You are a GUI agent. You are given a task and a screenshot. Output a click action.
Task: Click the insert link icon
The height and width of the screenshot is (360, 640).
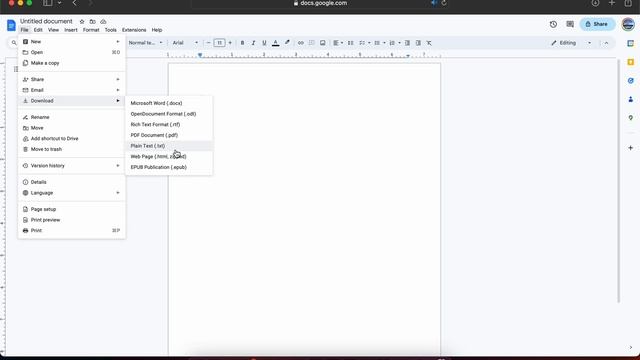pyautogui.click(x=301, y=43)
